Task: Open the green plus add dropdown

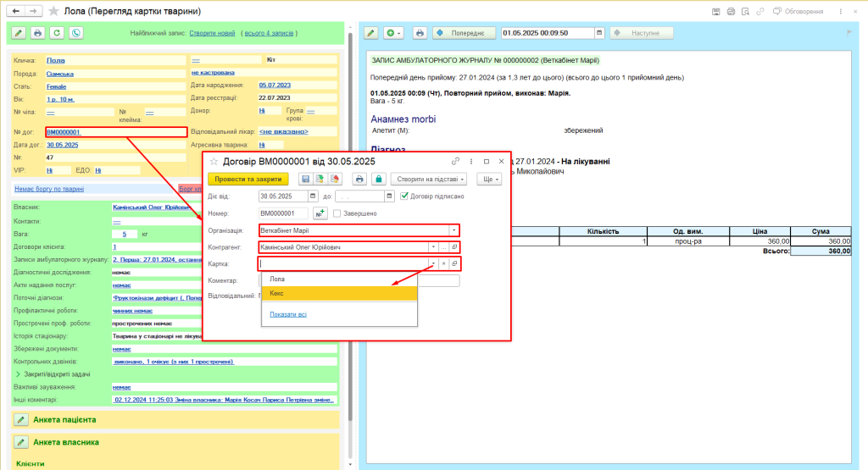Action: 393,33
